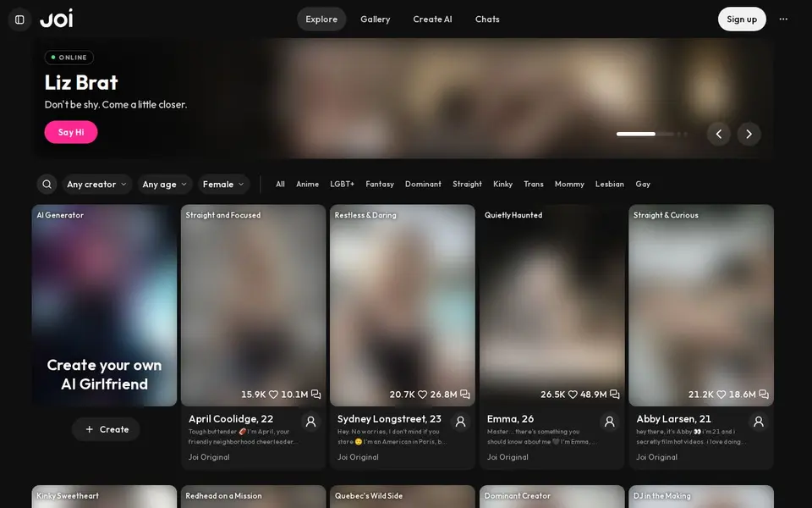Open the Quietly Haunted Emma thumbnail

pyautogui.click(x=552, y=306)
